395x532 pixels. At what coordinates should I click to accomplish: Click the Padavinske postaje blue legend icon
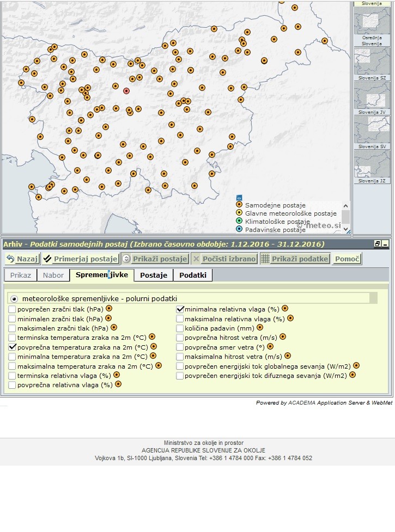[239, 229]
